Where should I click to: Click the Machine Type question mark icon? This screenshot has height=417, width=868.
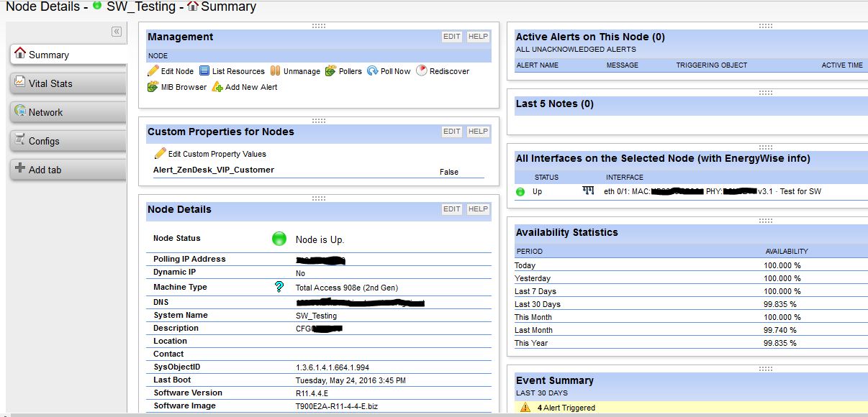[x=279, y=287]
